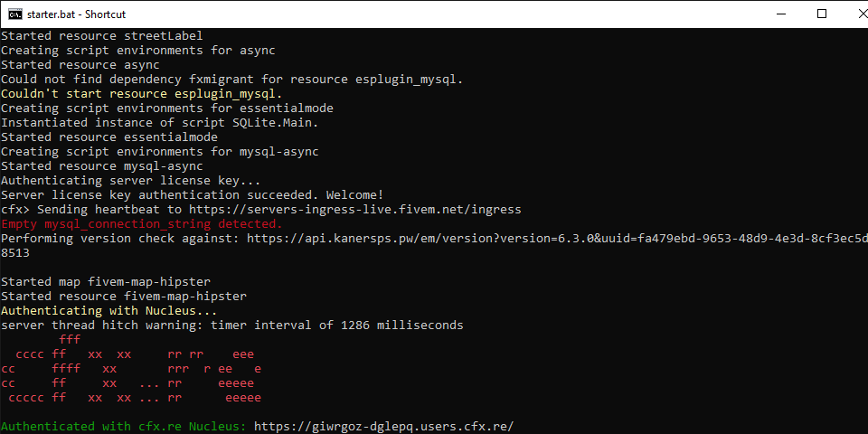Click the giwrgoz-dglepq.users.cfx.re URL
Image resolution: width=868 pixels, height=434 pixels.
(x=383, y=426)
